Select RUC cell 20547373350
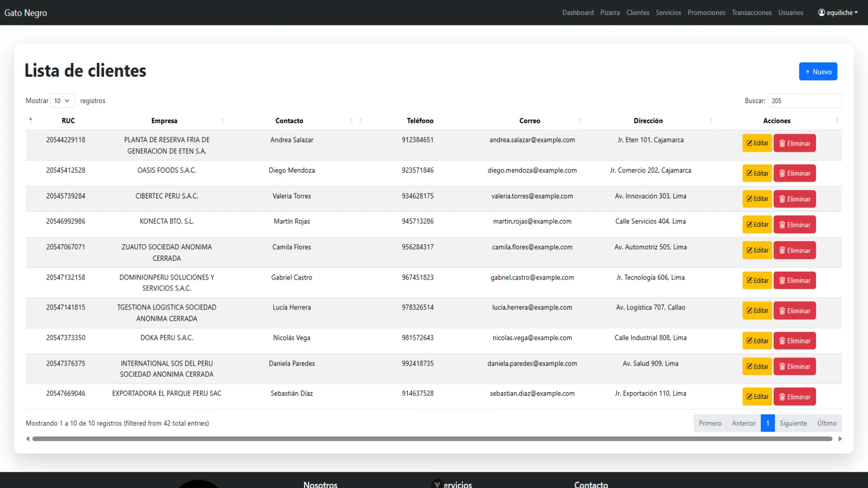Viewport: 868px width, 488px height. [x=66, y=338]
